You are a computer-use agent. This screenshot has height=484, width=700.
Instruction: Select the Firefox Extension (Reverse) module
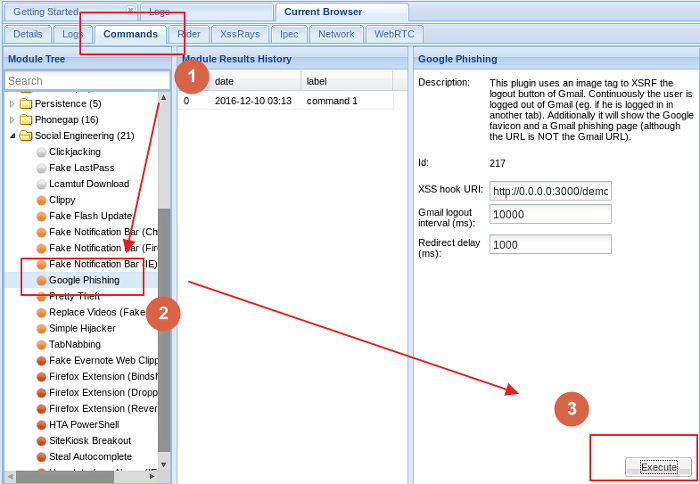tap(103, 409)
